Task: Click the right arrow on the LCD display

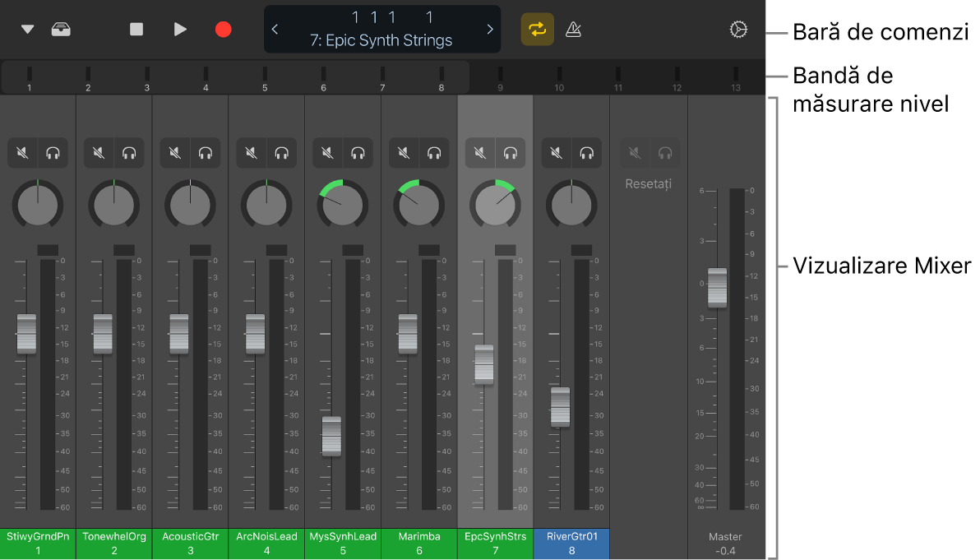Action: coord(490,29)
